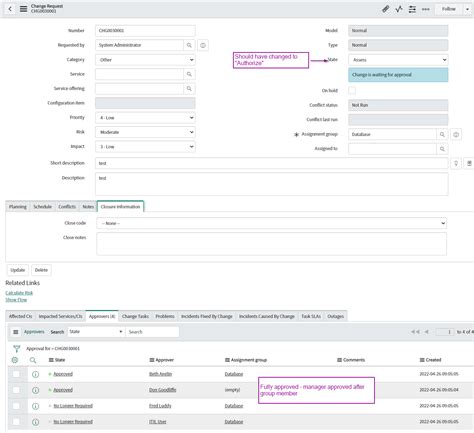
Task: Switch to the Schedule tab
Action: click(x=42, y=207)
